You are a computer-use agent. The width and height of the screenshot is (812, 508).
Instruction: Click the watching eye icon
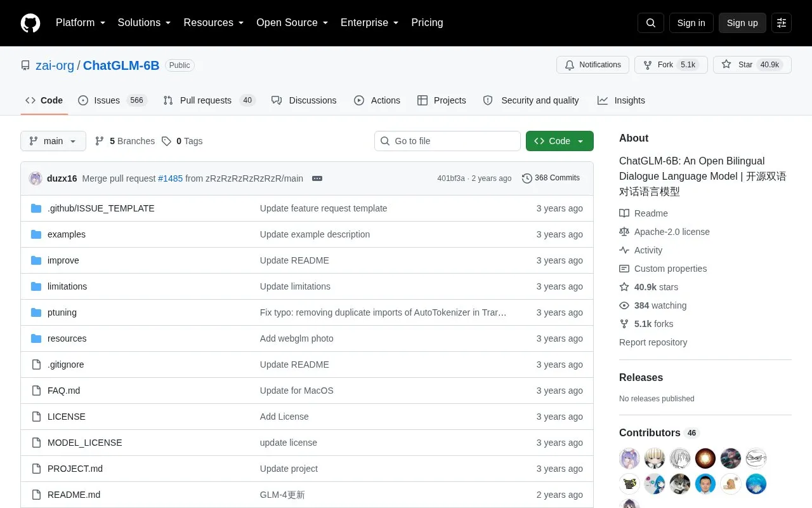point(624,305)
